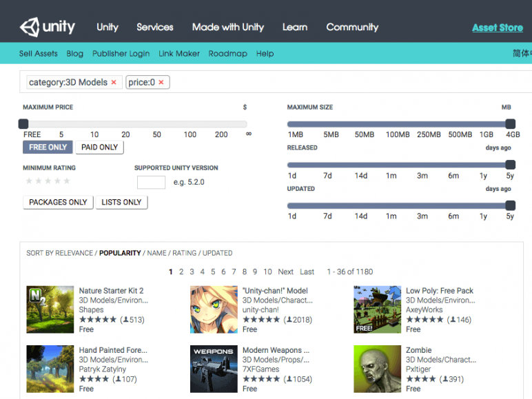Open the Sell Assets page
This screenshot has height=399, width=532.
click(x=39, y=54)
